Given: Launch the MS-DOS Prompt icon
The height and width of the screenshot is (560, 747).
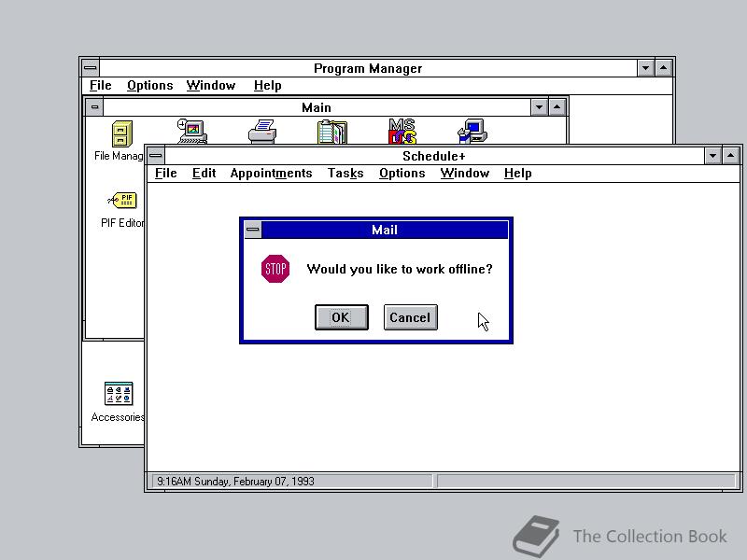Looking at the screenshot, I should point(402,132).
